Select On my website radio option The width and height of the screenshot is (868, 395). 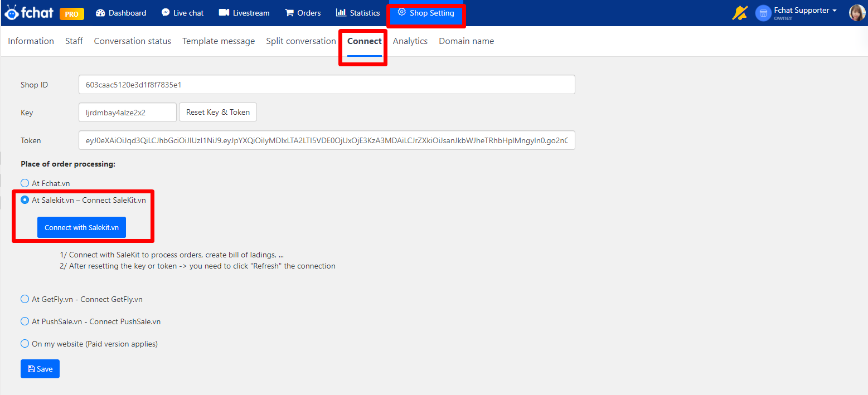click(x=25, y=344)
